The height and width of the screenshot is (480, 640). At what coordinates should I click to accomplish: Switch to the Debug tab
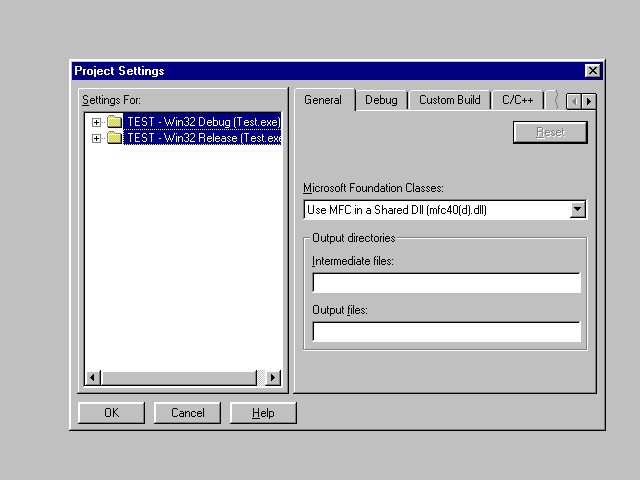click(x=381, y=100)
